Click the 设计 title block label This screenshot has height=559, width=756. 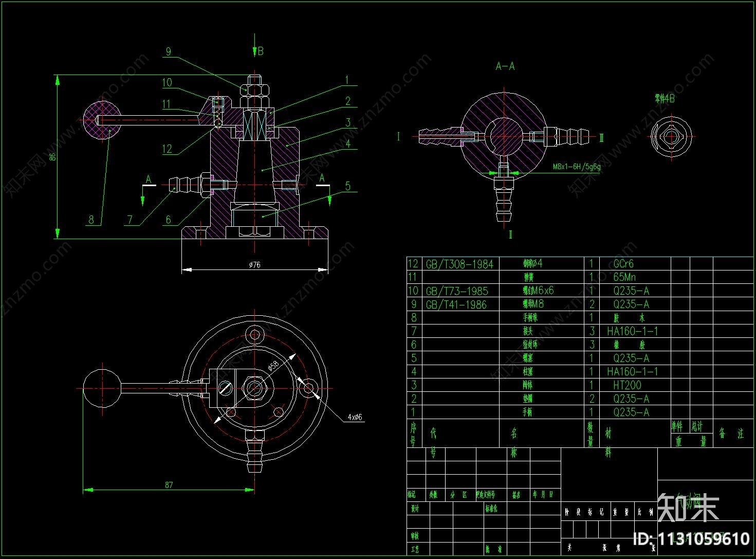414,508
